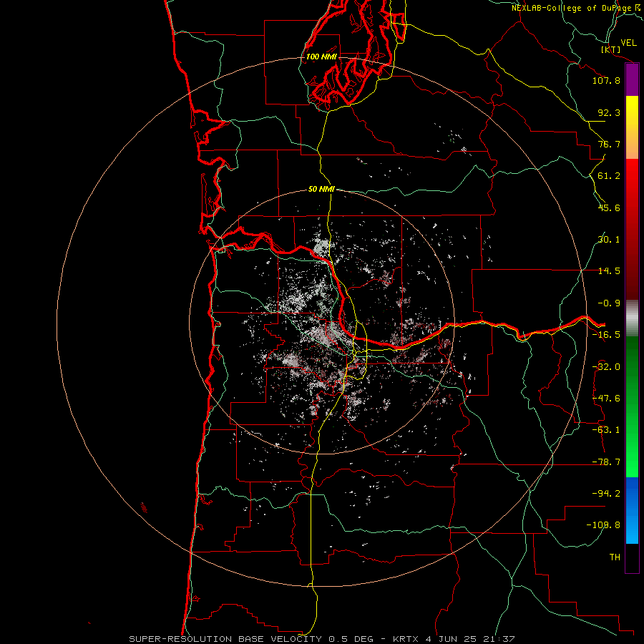Click the 14.5 velocity scale value
The height and width of the screenshot is (644, 644).
click(x=609, y=271)
